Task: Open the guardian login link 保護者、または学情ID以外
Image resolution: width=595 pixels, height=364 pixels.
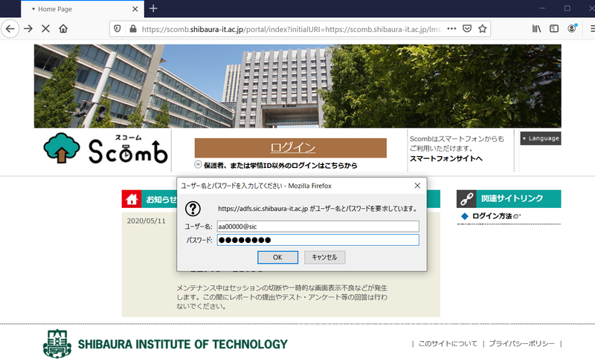Action: pos(280,166)
